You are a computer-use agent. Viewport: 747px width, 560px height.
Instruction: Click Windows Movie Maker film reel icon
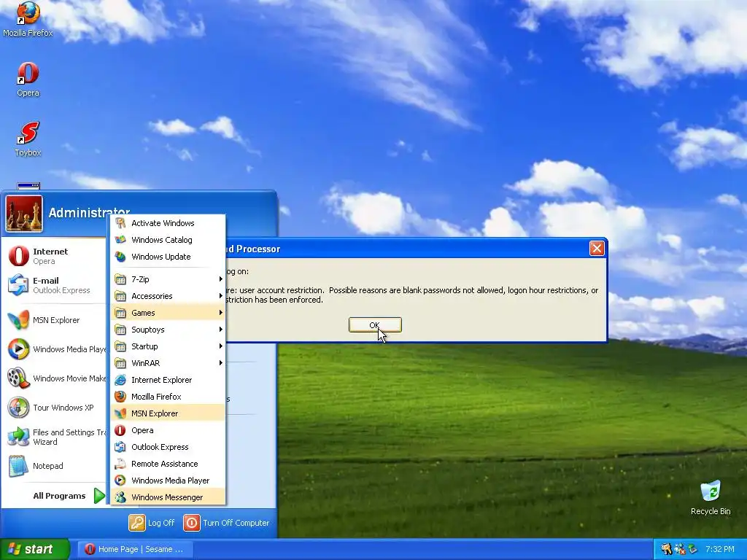[18, 378]
